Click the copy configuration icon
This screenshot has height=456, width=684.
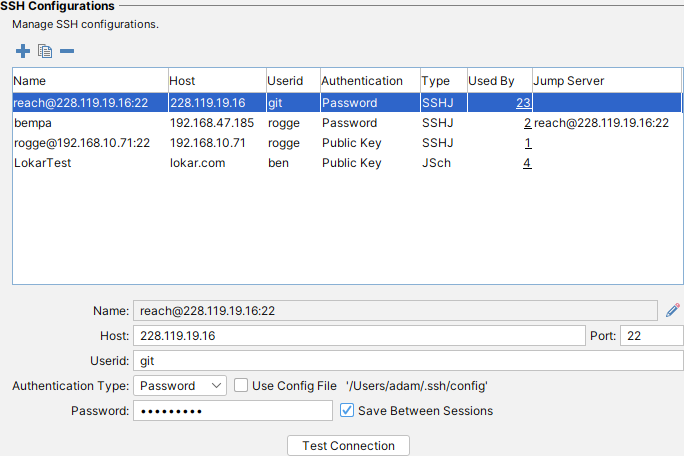click(44, 51)
